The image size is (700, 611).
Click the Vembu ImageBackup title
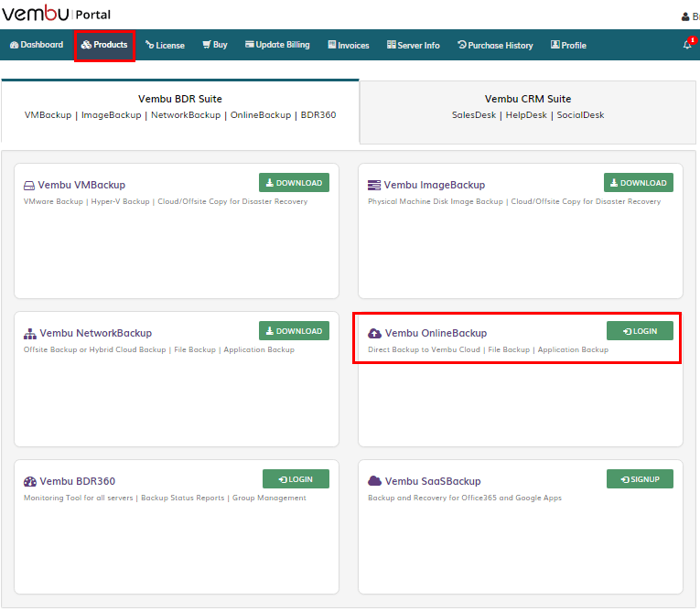coord(435,185)
